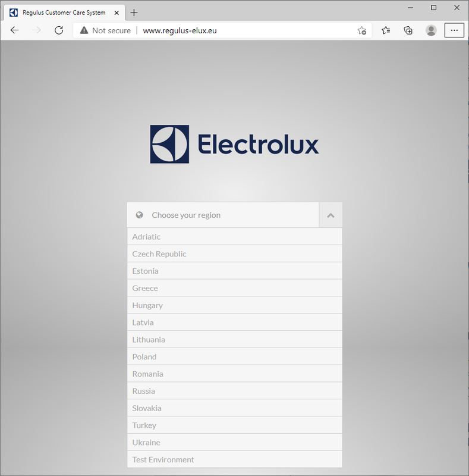The height and width of the screenshot is (476, 469).
Task: Maximize the browser window
Action: click(x=433, y=8)
